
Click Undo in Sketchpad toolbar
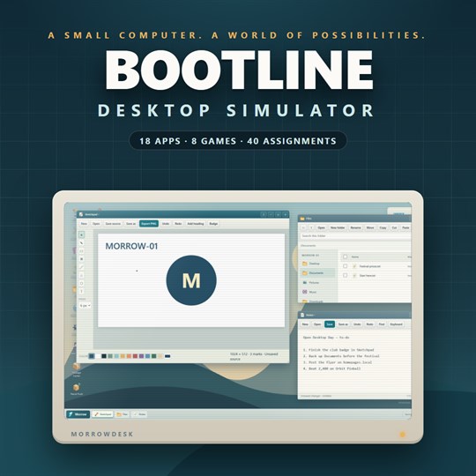click(x=166, y=223)
